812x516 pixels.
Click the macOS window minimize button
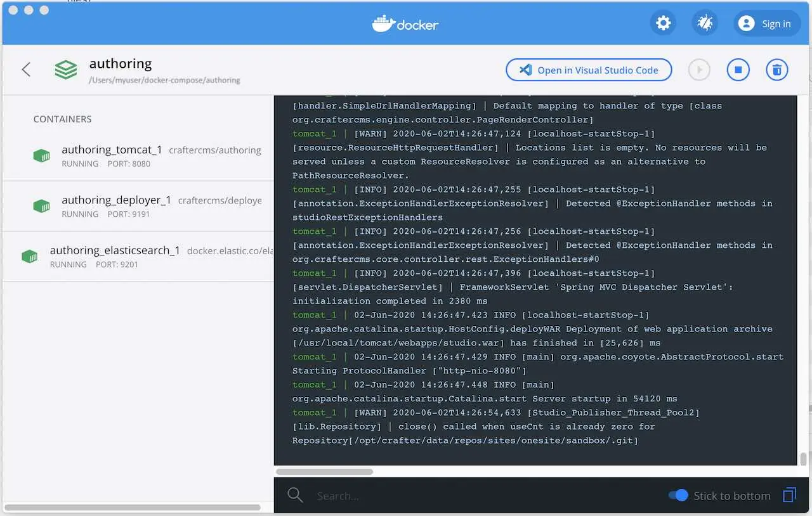[29, 10]
